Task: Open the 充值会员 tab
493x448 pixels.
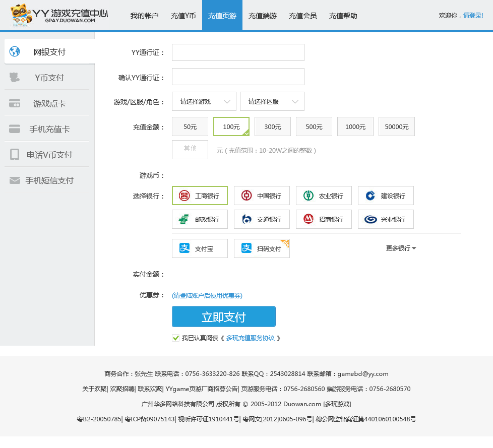Action: pos(303,16)
